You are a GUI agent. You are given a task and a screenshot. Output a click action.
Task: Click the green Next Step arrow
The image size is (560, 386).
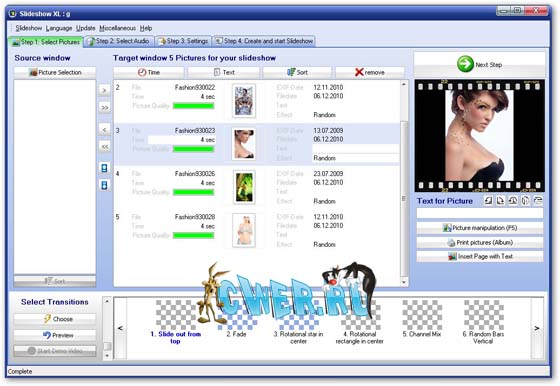(x=465, y=64)
